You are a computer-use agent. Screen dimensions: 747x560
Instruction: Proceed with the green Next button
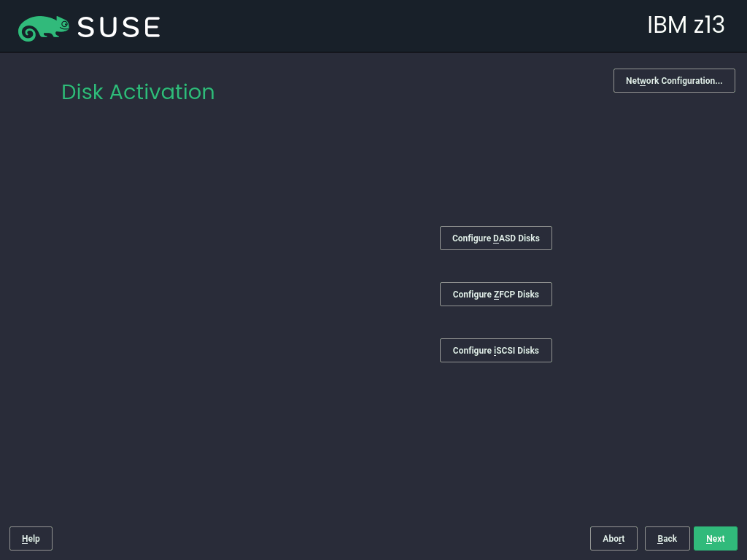pyautogui.click(x=715, y=538)
